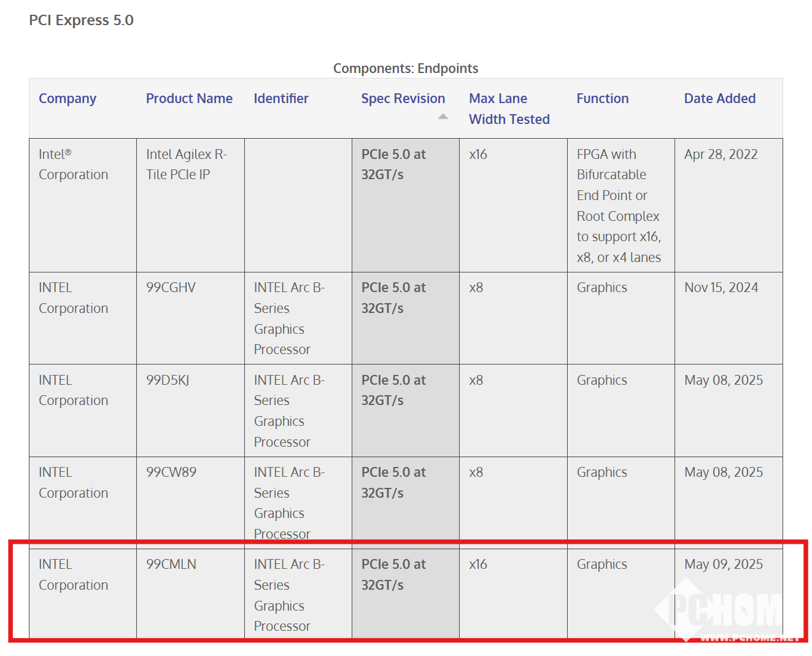This screenshot has height=656, width=812.
Task: Sort table by Date Added header
Action: tap(720, 99)
